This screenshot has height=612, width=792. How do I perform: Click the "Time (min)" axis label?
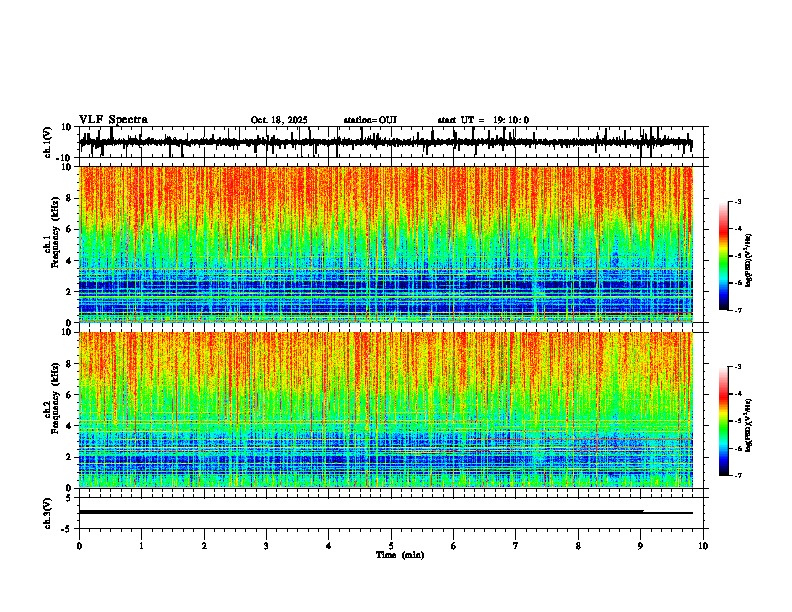pyautogui.click(x=400, y=555)
